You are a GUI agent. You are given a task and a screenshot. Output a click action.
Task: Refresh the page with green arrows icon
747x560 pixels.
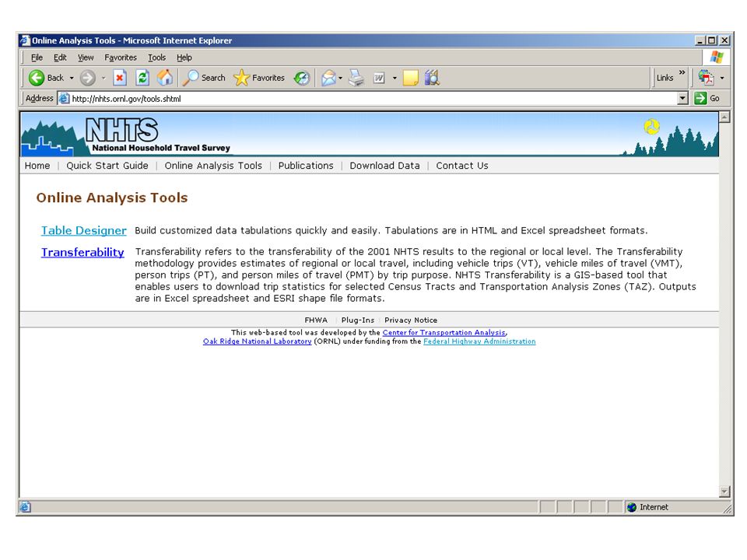[x=142, y=78]
